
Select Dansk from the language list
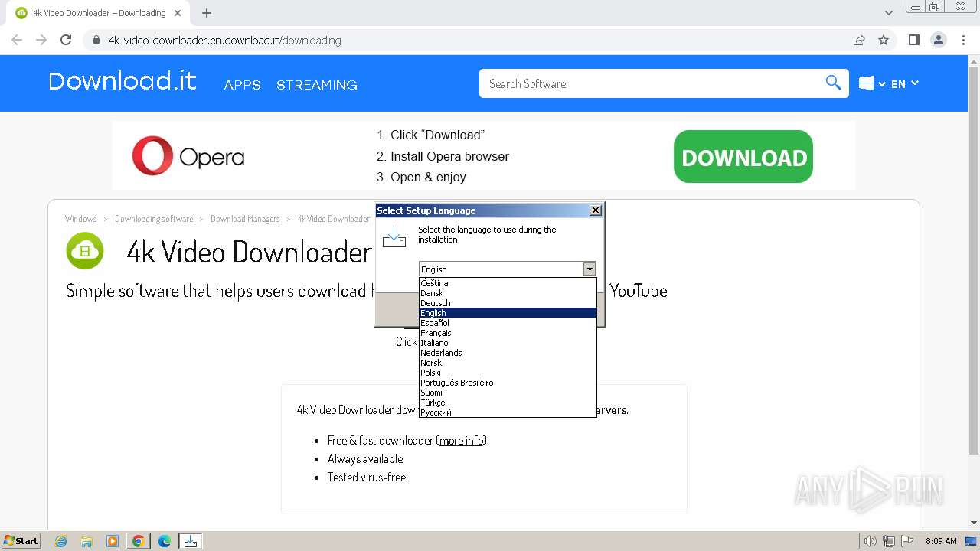point(508,293)
